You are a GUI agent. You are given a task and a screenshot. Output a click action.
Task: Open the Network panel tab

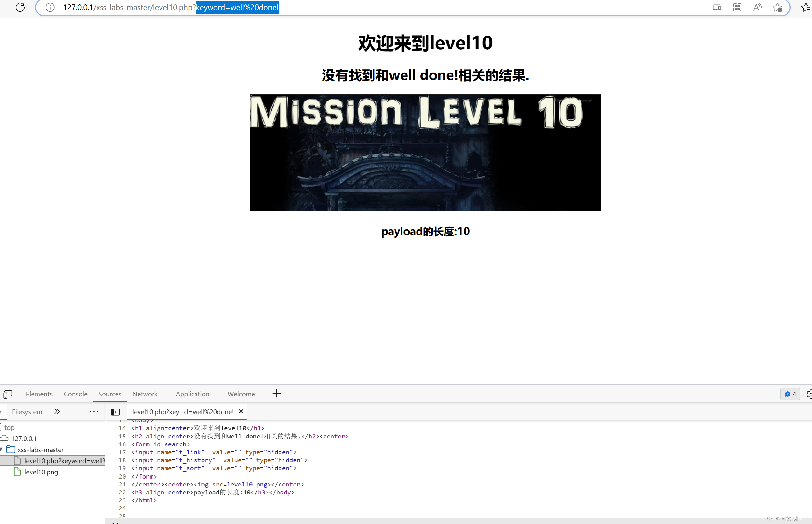click(144, 394)
